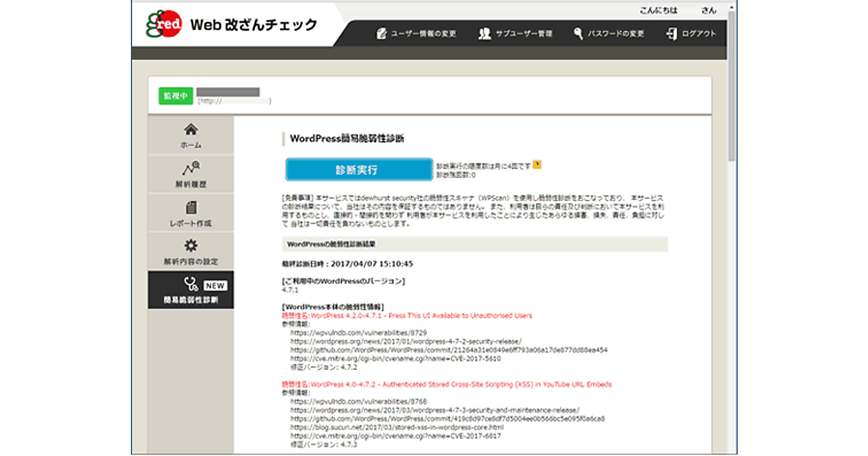Click ログアウト to log out
The width and height of the screenshot is (868, 456).
point(692,34)
